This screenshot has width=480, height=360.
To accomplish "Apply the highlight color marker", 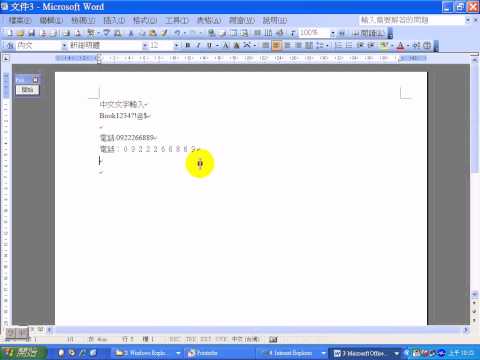I will (384, 45).
